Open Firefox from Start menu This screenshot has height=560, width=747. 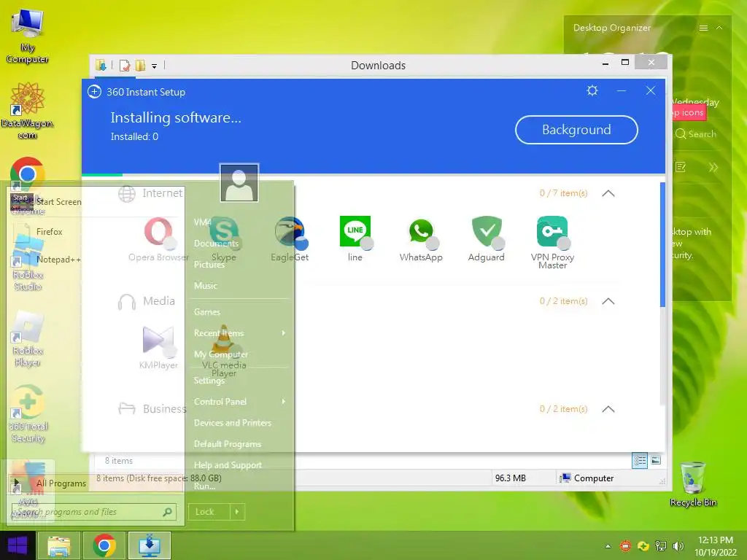[x=49, y=232]
